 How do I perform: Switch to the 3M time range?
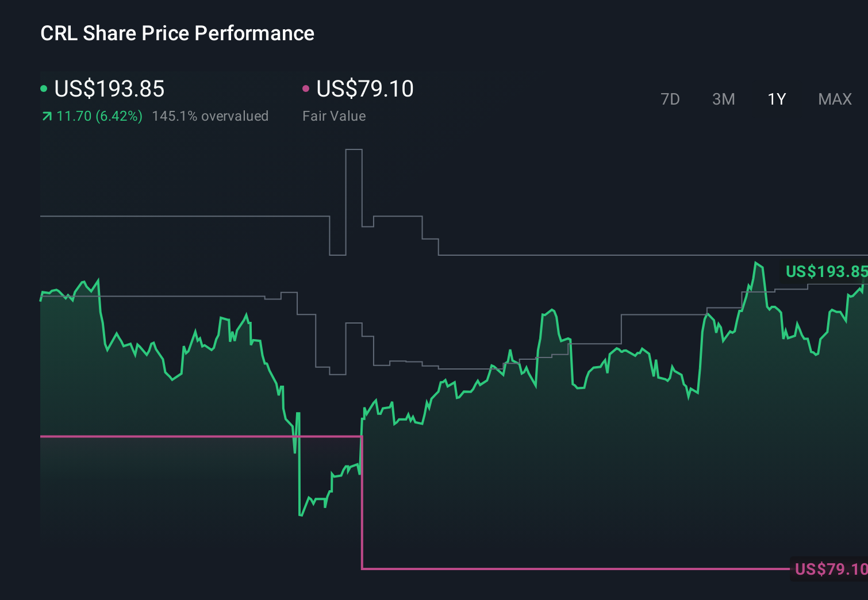coord(724,99)
